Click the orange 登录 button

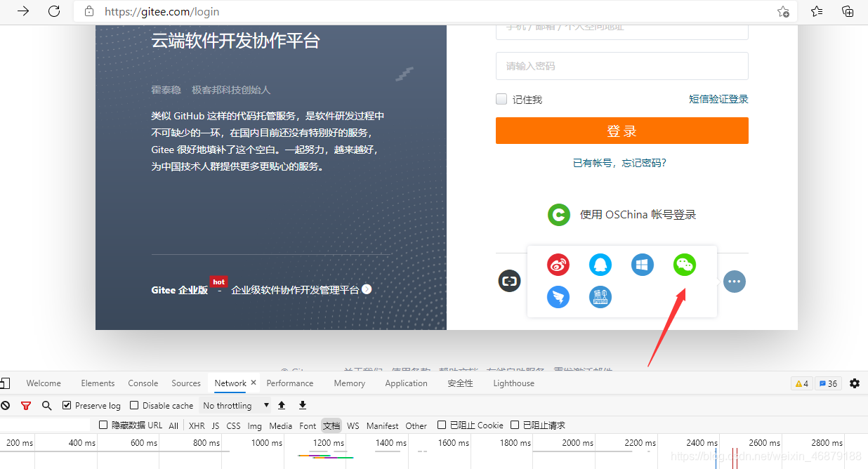coord(622,131)
